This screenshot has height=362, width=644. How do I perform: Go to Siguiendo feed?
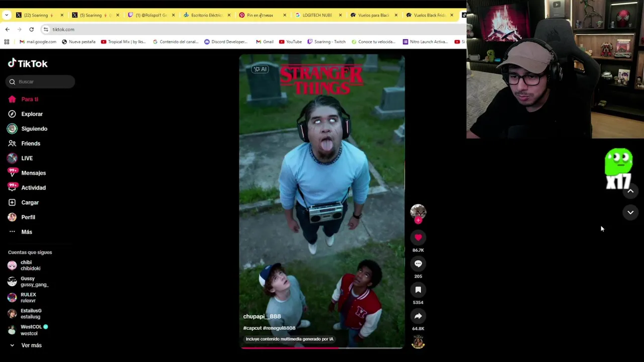pos(27,129)
